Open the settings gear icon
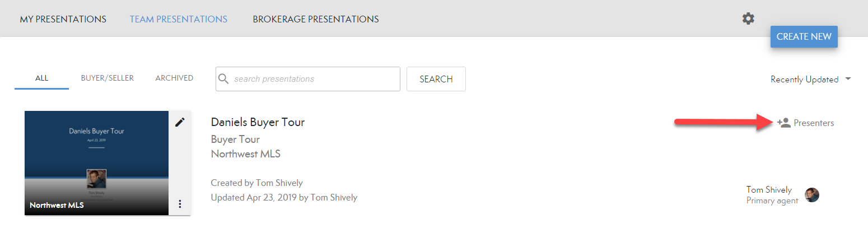Viewport: 868px width, 228px height. [x=748, y=19]
